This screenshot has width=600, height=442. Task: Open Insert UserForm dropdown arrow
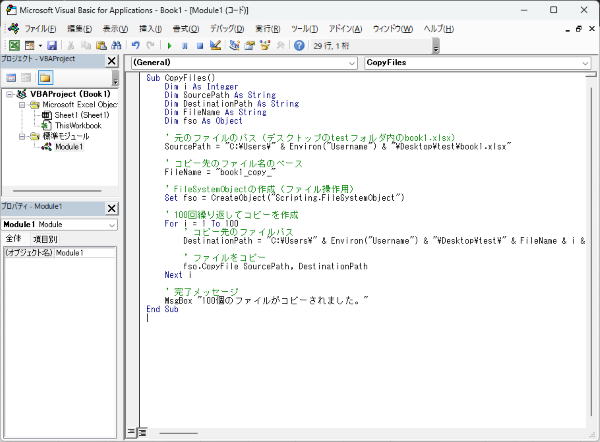coord(40,46)
